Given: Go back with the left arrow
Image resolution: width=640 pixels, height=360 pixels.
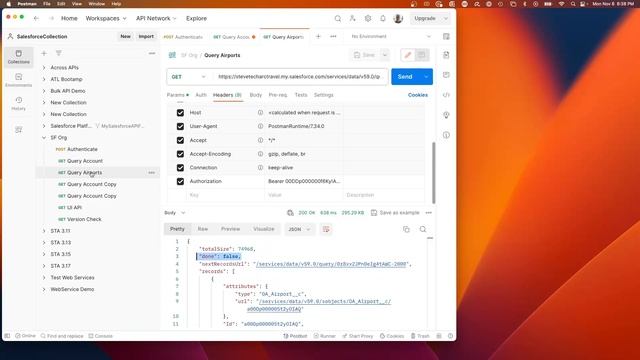Looking at the screenshot, I should point(36,18).
